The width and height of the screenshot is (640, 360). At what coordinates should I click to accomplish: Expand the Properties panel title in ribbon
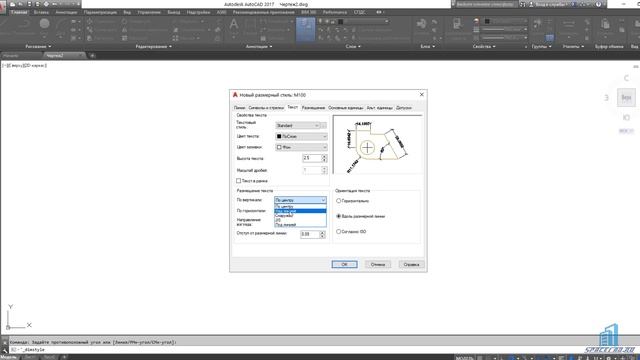(484, 47)
